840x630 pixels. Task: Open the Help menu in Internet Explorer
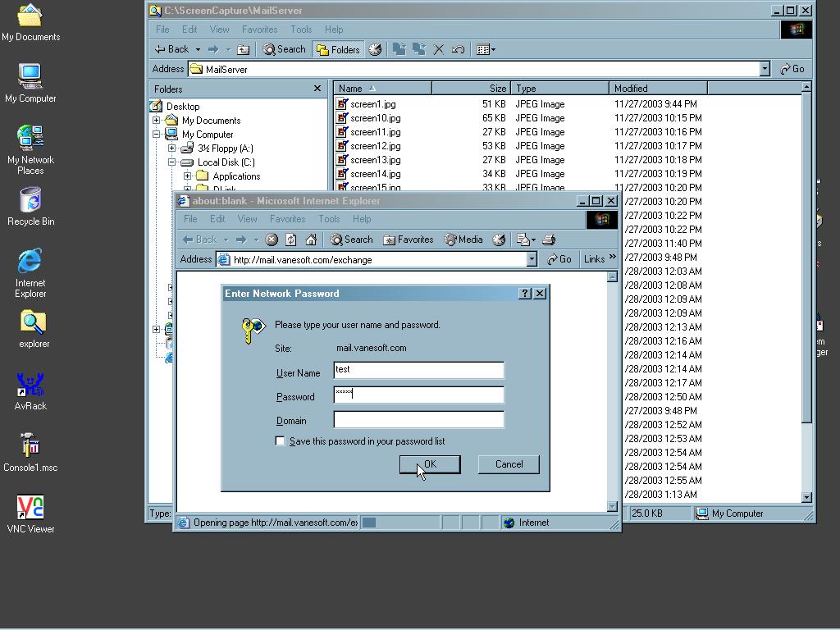pos(362,219)
